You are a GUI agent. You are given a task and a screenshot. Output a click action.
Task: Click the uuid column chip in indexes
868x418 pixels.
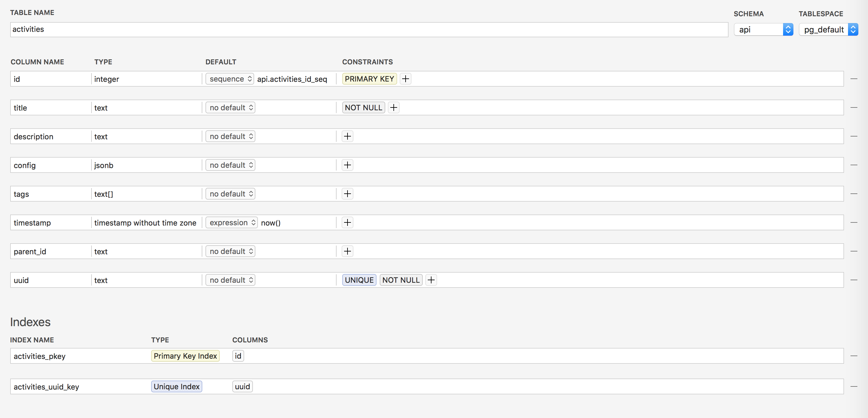(242, 386)
